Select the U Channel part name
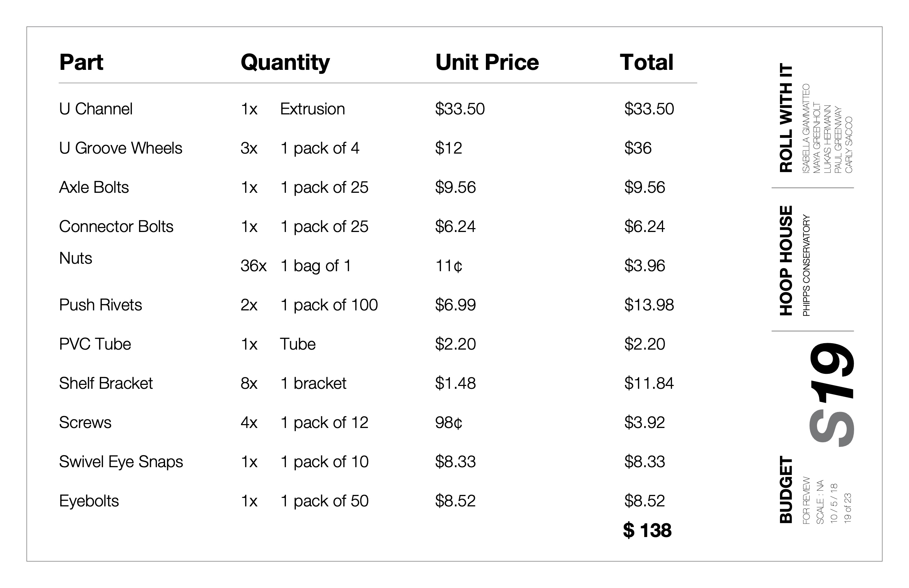The image size is (909, 588). 96,109
